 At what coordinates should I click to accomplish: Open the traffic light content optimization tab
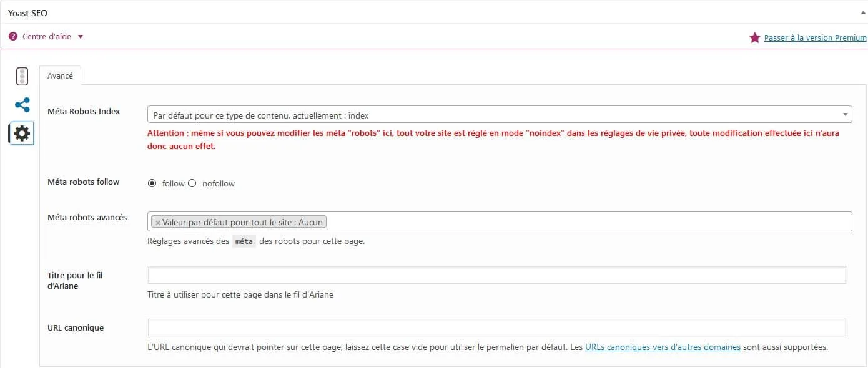pos(22,76)
